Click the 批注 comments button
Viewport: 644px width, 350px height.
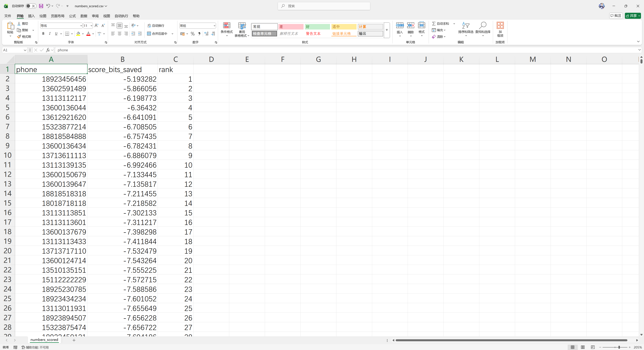coord(616,16)
